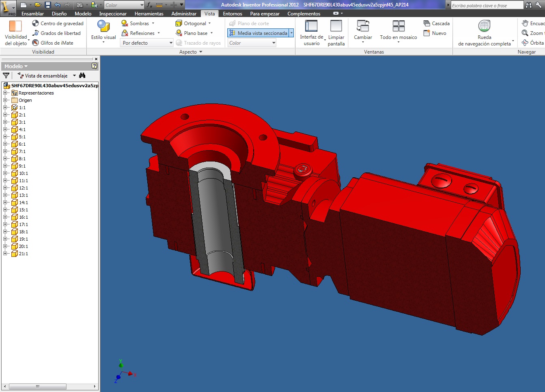
Task: Open a file with the folder icon
Action: pyautogui.click(x=38, y=5)
